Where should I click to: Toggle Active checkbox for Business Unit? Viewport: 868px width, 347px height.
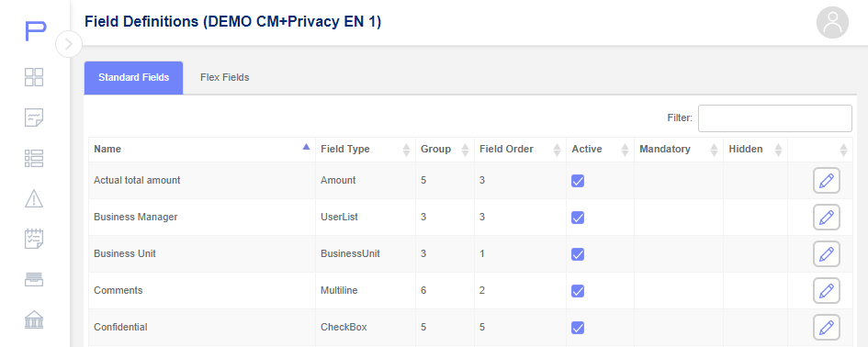tap(578, 254)
